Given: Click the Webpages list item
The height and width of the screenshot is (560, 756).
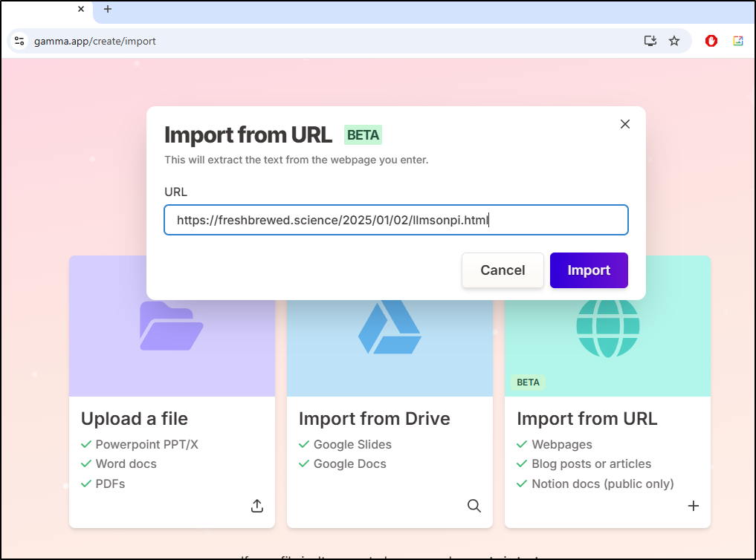Looking at the screenshot, I should click(562, 444).
